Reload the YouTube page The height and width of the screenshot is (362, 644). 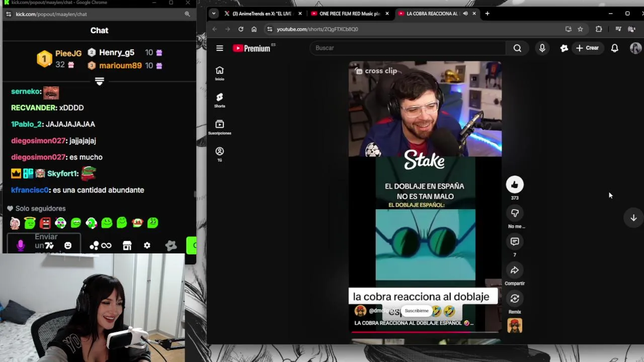click(240, 29)
